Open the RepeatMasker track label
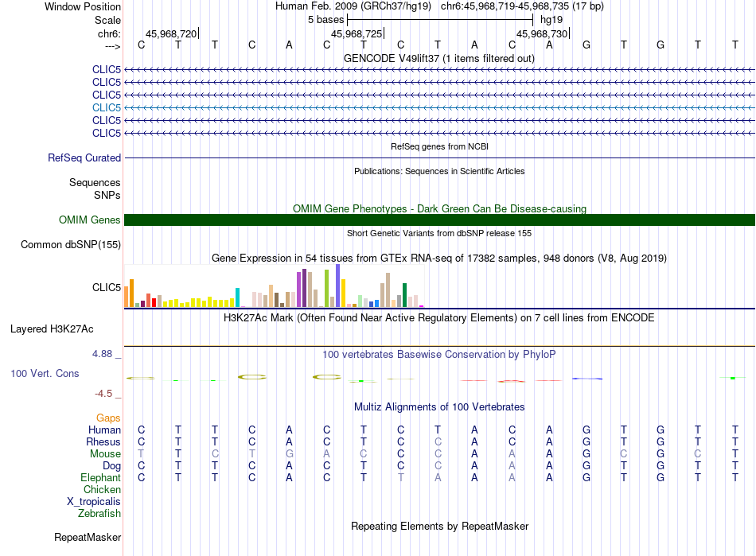Viewport: 756px width, 556px height. (x=87, y=538)
